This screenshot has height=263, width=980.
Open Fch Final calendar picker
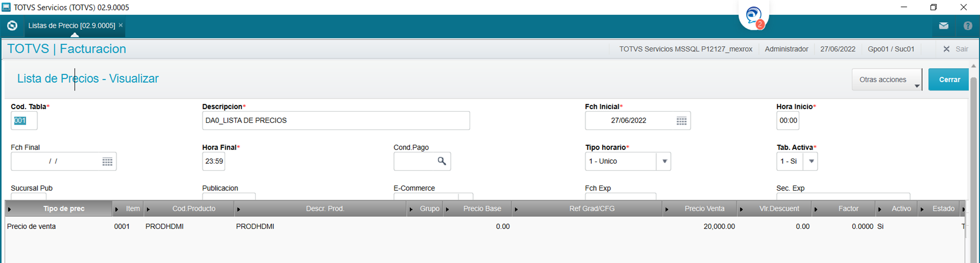(x=107, y=162)
